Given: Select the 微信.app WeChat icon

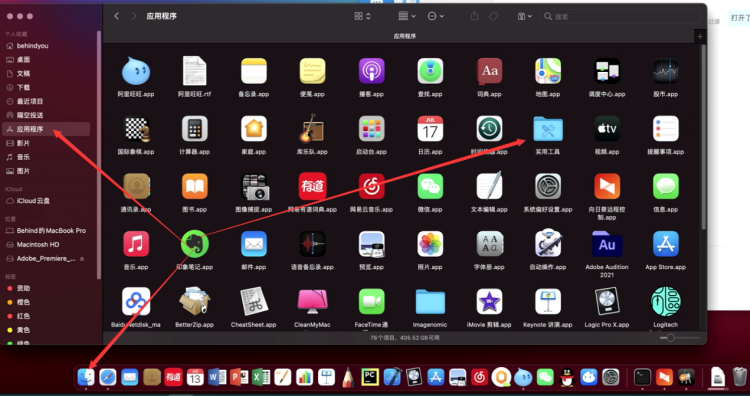Looking at the screenshot, I should point(430,186).
